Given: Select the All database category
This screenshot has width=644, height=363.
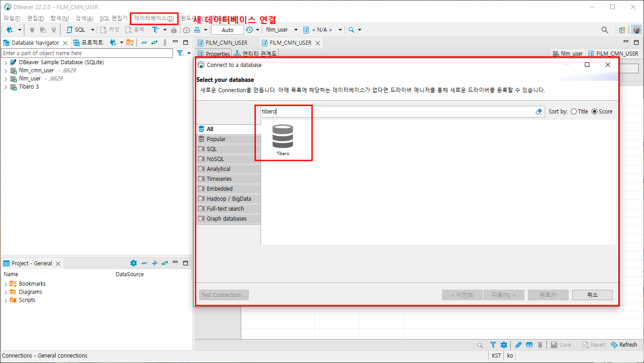Looking at the screenshot, I should [229, 129].
